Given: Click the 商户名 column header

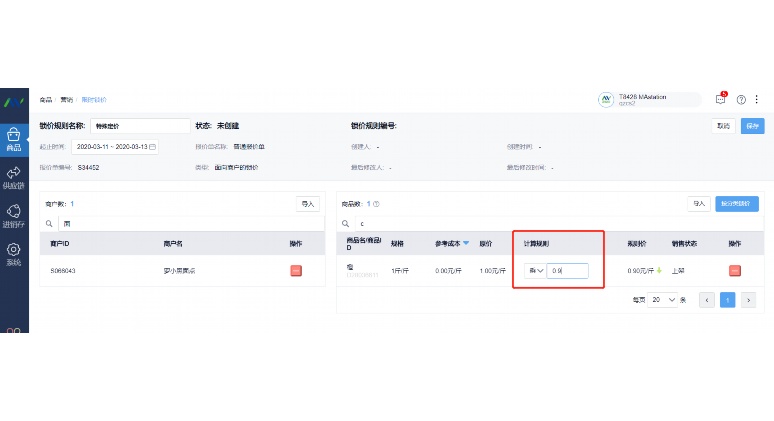Looking at the screenshot, I should (x=173, y=243).
